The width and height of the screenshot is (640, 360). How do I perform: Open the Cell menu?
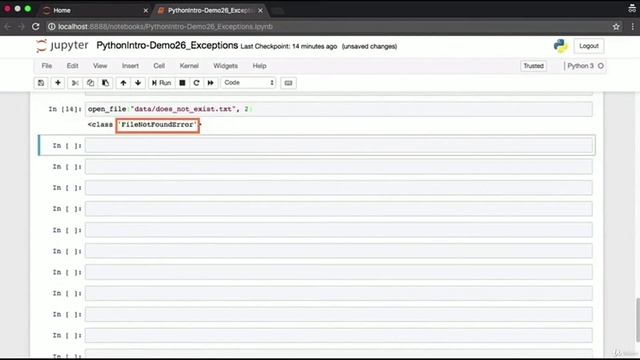click(x=159, y=66)
